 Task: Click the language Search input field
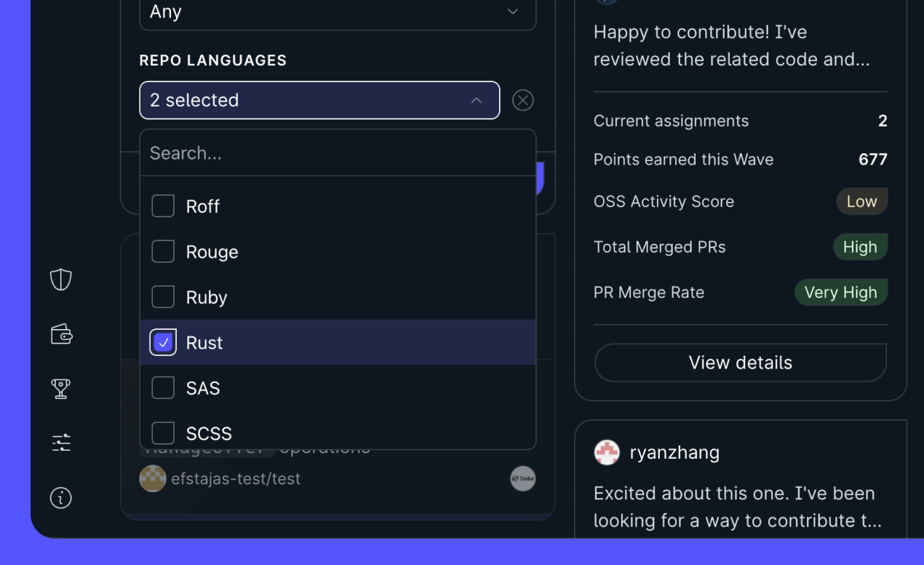coord(337,153)
